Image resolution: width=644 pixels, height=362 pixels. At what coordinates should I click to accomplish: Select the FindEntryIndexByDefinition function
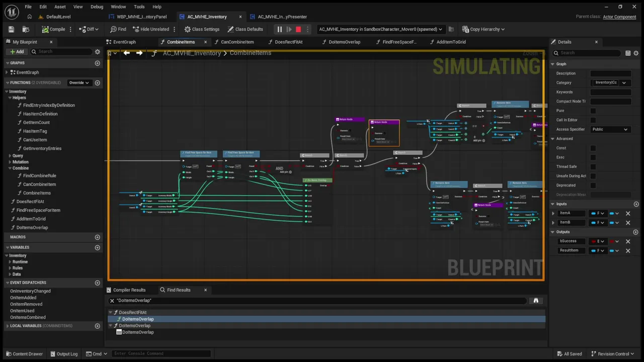tap(49, 105)
